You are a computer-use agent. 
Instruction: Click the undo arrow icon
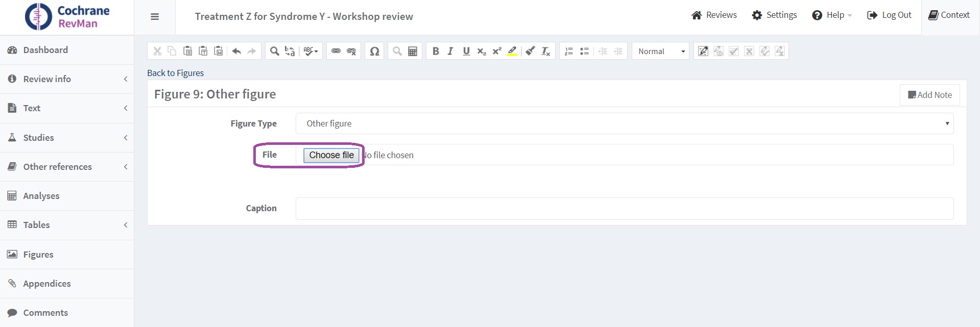tap(236, 51)
